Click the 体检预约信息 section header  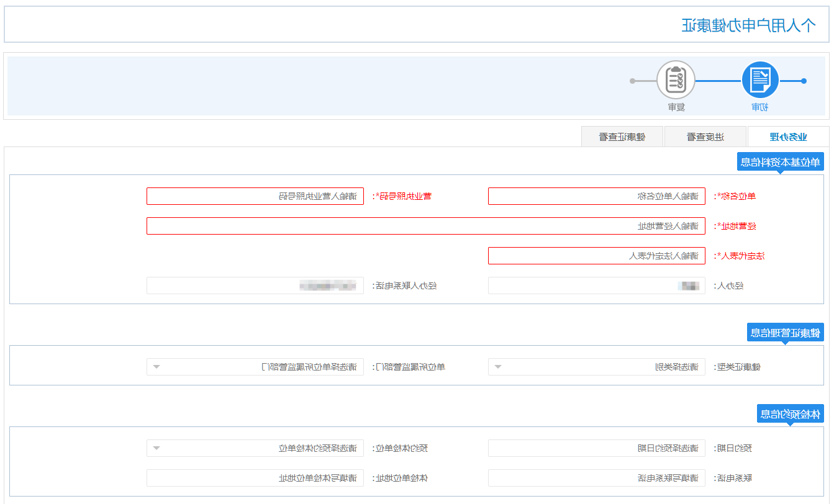click(791, 414)
